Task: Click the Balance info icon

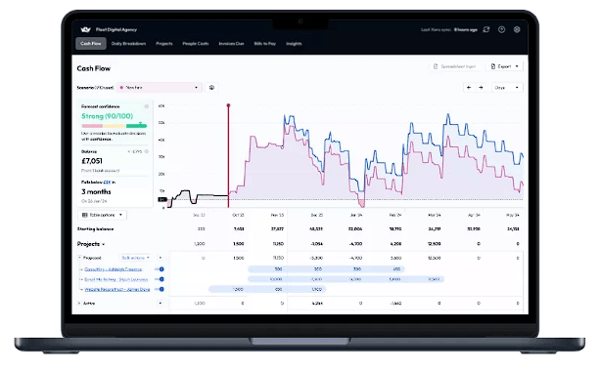Action: pos(147,152)
